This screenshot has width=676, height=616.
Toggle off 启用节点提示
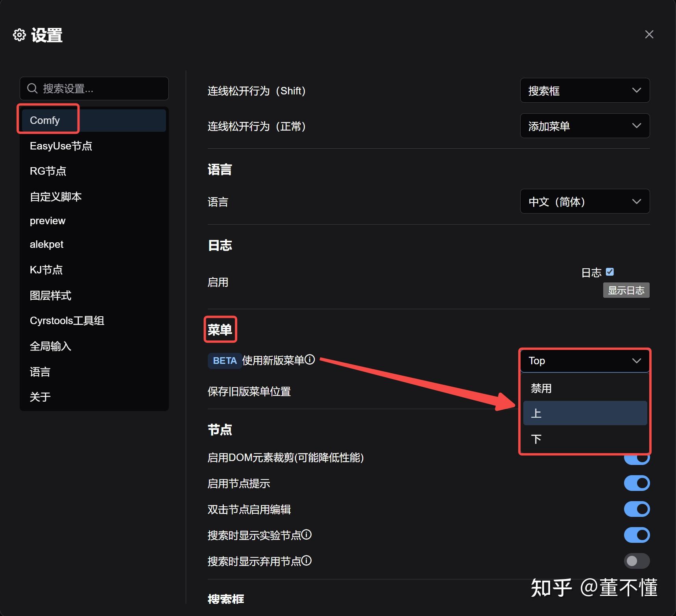(x=637, y=483)
